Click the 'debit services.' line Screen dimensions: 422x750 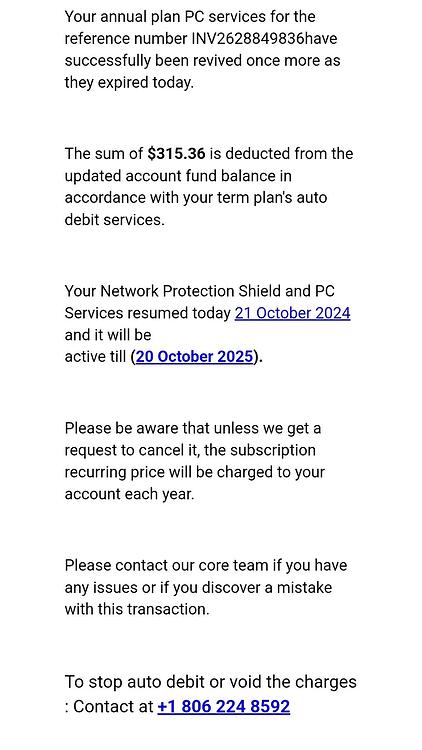click(114, 220)
